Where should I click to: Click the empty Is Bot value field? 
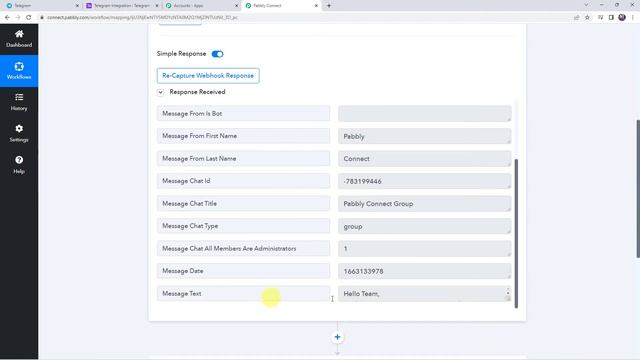point(424,113)
